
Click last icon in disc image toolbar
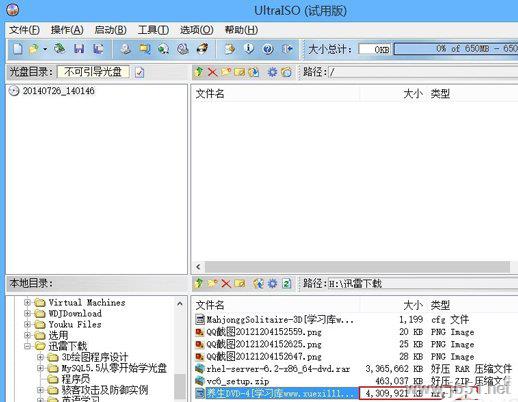(x=286, y=72)
